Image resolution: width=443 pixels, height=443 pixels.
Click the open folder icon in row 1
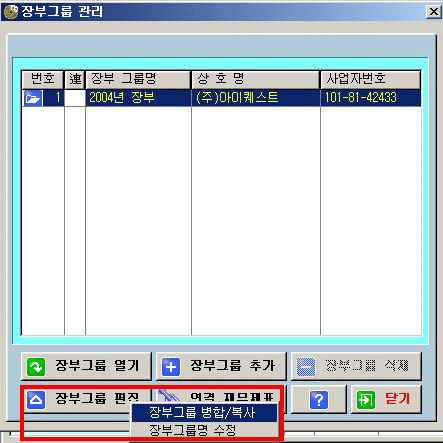(x=33, y=98)
